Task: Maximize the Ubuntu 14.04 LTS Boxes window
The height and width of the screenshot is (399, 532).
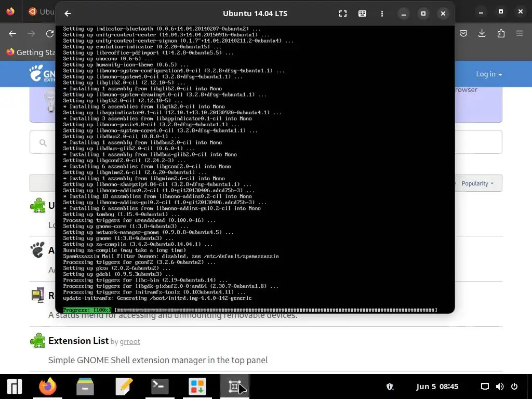Action: click(x=423, y=14)
